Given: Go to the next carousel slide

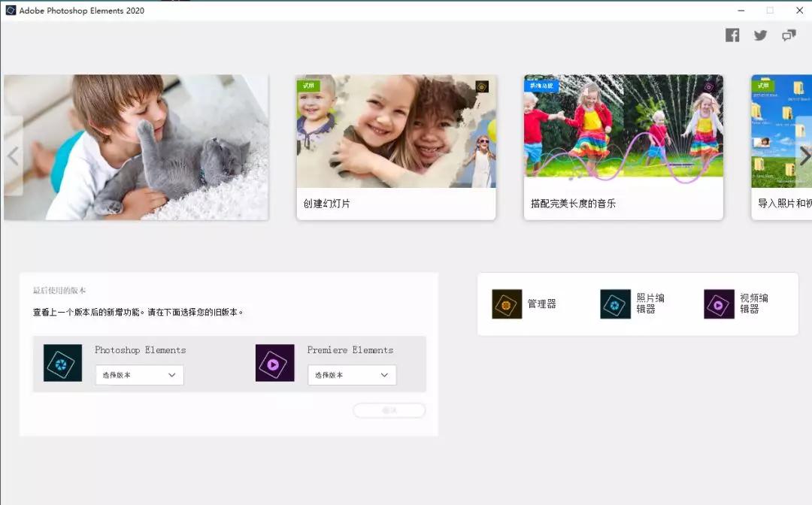Looking at the screenshot, I should 804,156.
